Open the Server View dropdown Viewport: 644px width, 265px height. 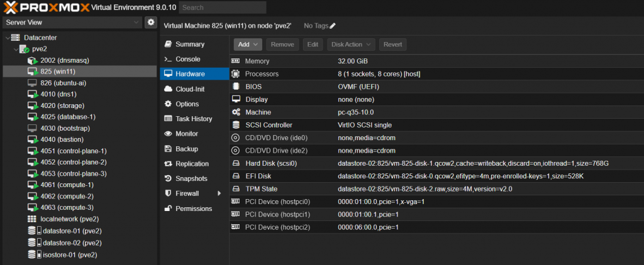(x=72, y=23)
